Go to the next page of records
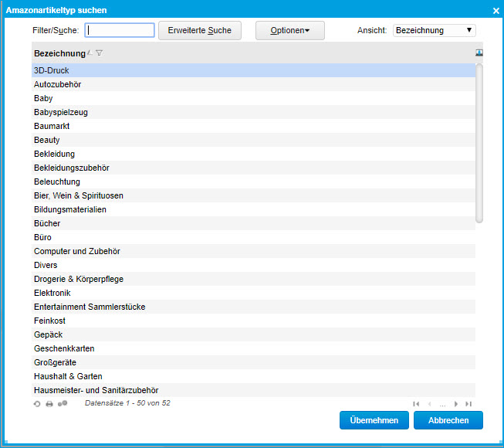This screenshot has width=504, height=448. click(456, 404)
